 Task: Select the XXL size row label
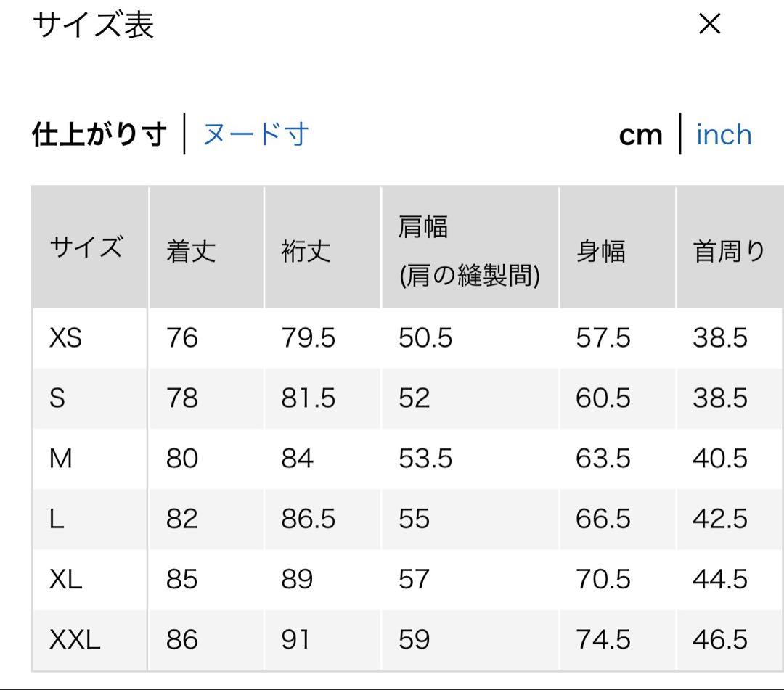pyautogui.click(x=75, y=639)
